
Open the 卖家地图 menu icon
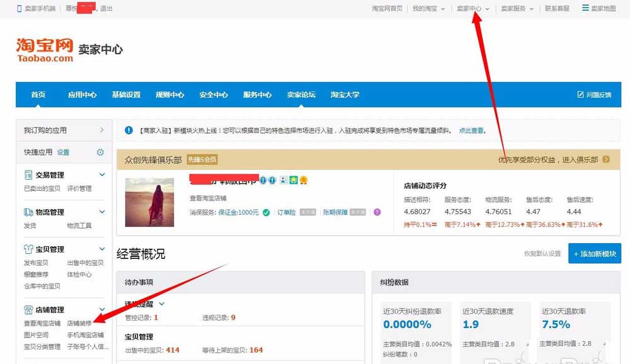[586, 8]
